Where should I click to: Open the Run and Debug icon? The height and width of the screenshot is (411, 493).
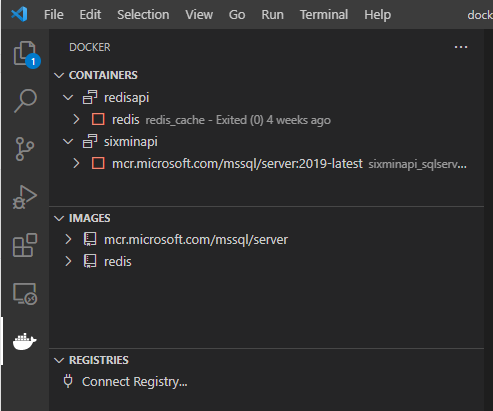point(25,197)
